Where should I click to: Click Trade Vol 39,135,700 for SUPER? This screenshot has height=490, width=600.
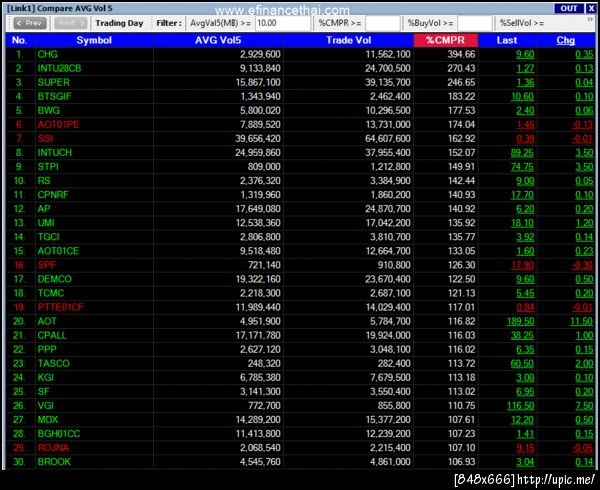pos(388,82)
